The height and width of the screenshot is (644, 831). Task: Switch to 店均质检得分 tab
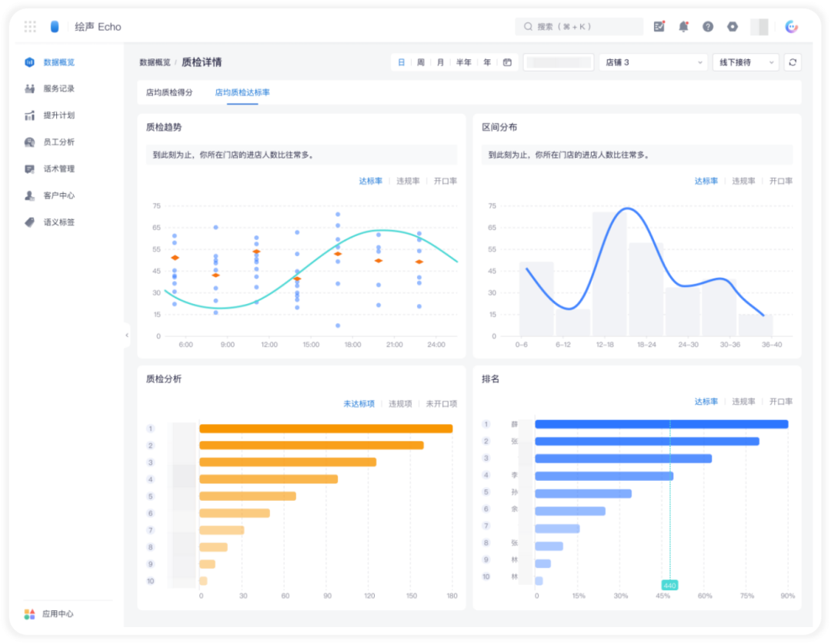pyautogui.click(x=169, y=92)
